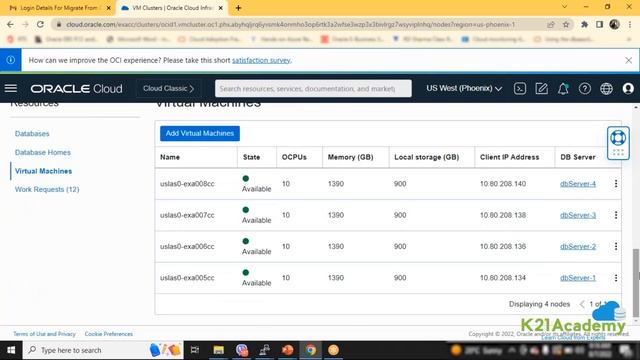The width and height of the screenshot is (640, 360).
Task: Open the satisfaction survey link
Action: [x=261, y=60]
